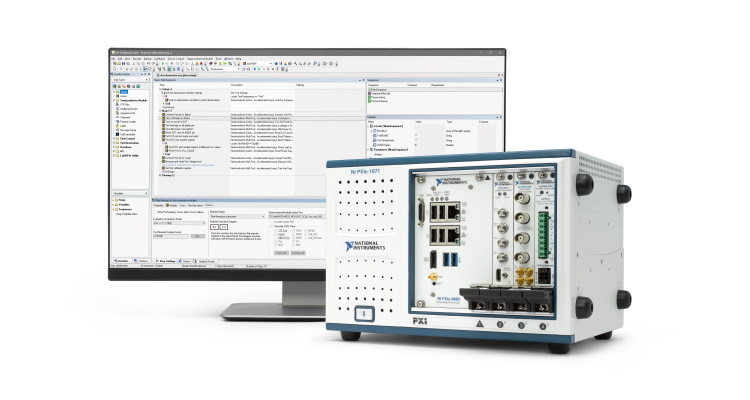Click the Locals icon in the Variables pane
750x400 pixels.
pos(372,126)
